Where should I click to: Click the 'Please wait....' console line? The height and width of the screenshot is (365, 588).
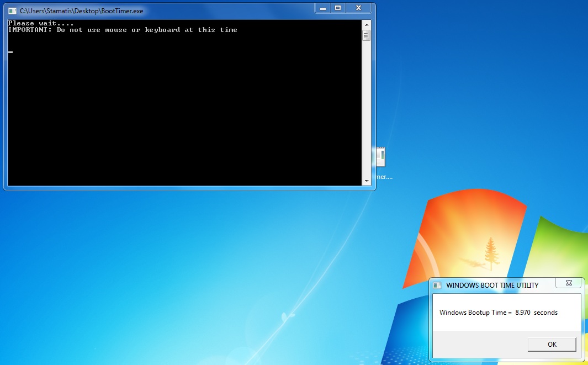click(x=41, y=23)
